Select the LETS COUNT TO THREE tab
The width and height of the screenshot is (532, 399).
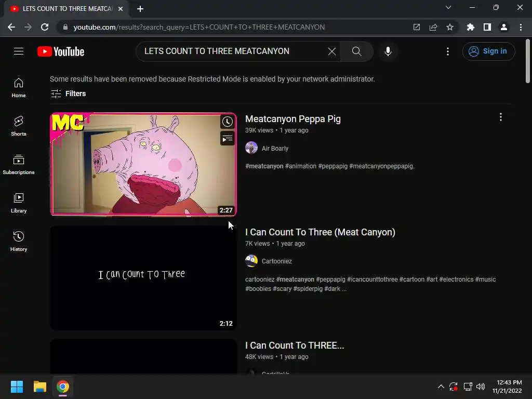66,9
